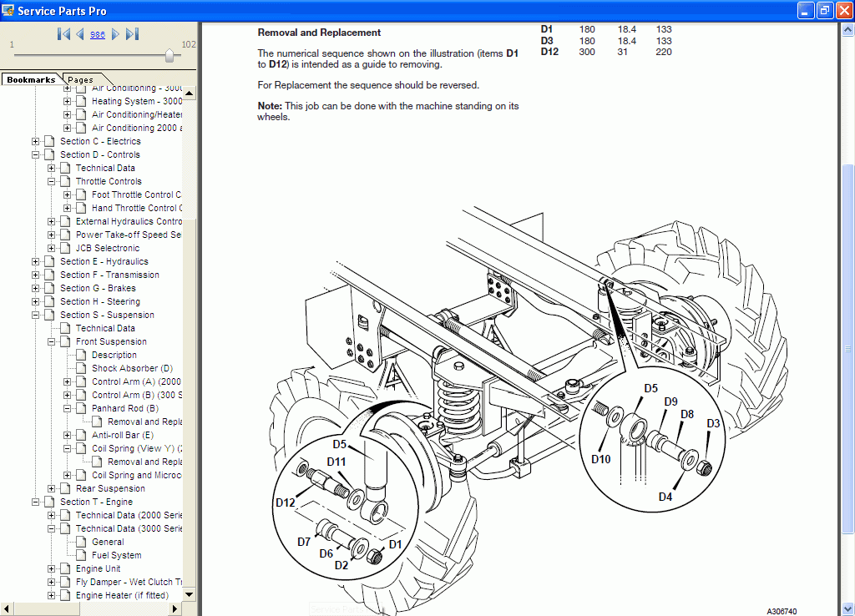Collapse the Section D - Controls bookmark
Screen dimensions: 855x616
[x=34, y=154]
